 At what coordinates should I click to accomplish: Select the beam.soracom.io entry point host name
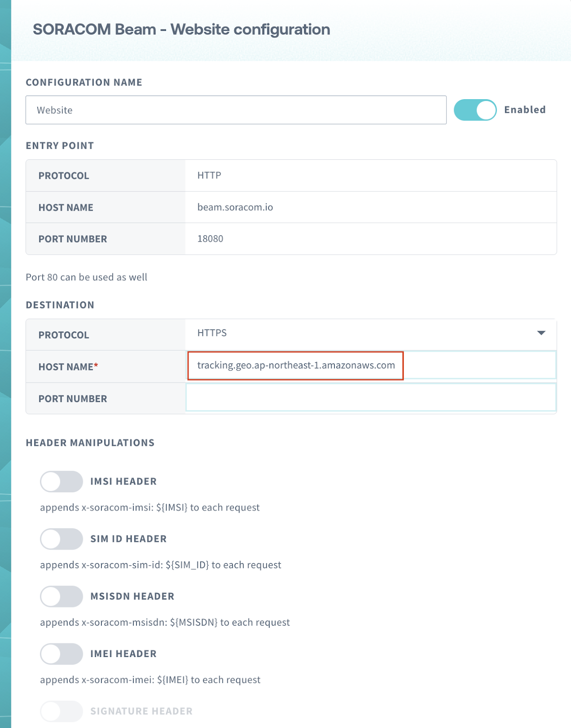click(235, 207)
